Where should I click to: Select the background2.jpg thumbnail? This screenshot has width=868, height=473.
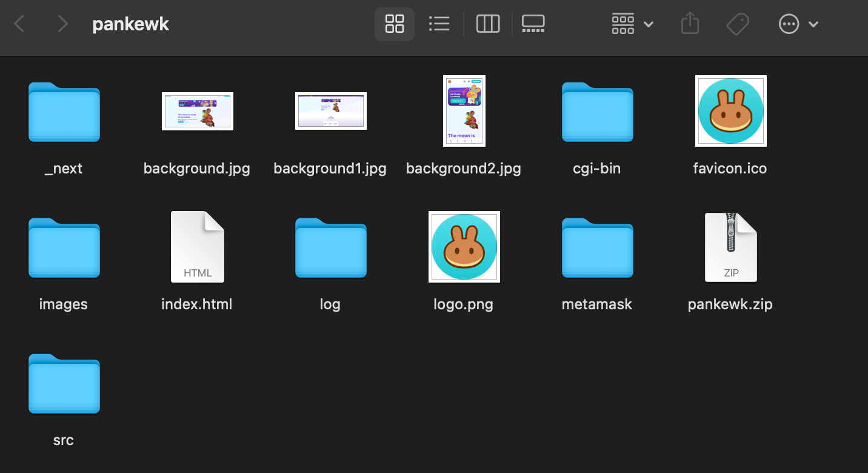click(x=464, y=111)
